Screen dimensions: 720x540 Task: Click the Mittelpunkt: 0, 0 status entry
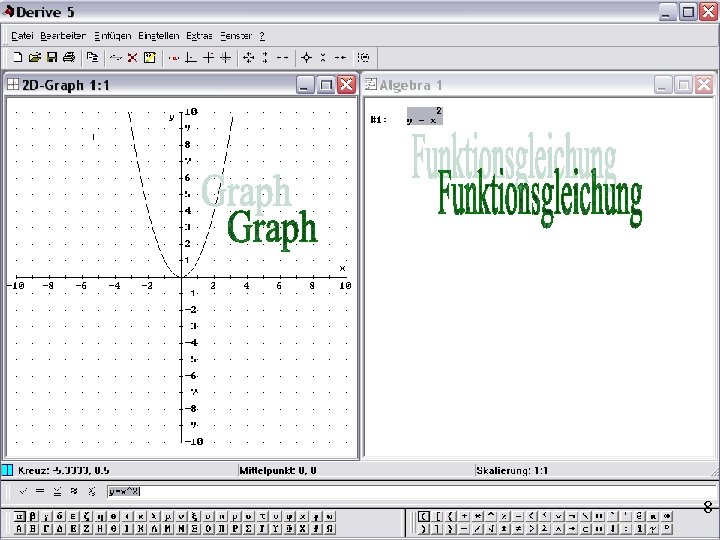(x=278, y=470)
